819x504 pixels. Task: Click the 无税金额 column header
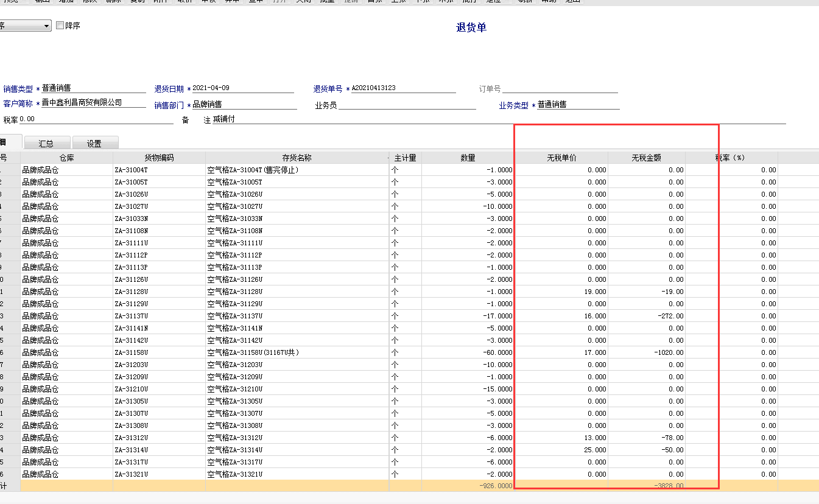[x=647, y=158]
